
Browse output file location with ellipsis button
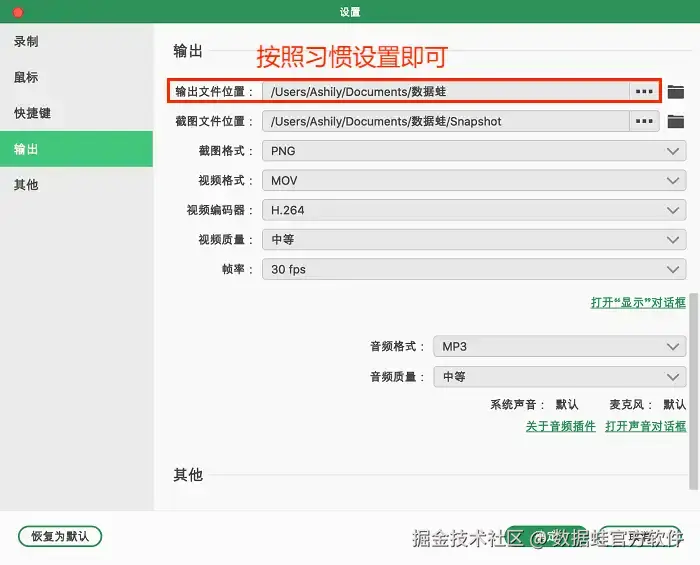tap(644, 91)
